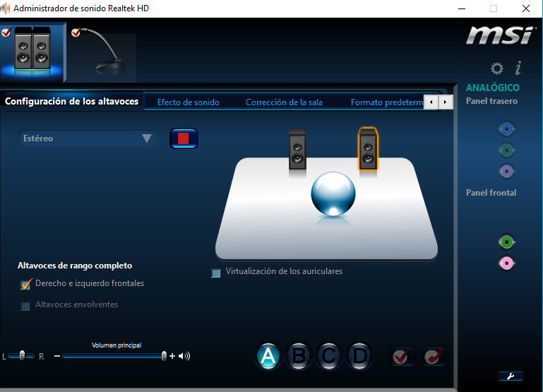This screenshot has width=543, height=392.
Task: Open the information 'i' icon
Action: (x=518, y=68)
